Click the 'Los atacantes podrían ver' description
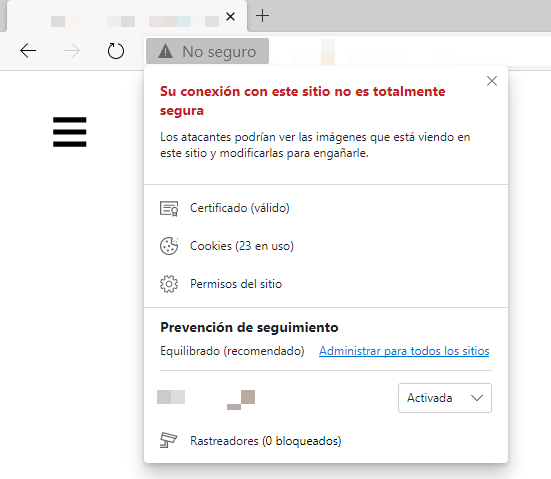551x479 pixels. pos(315,145)
